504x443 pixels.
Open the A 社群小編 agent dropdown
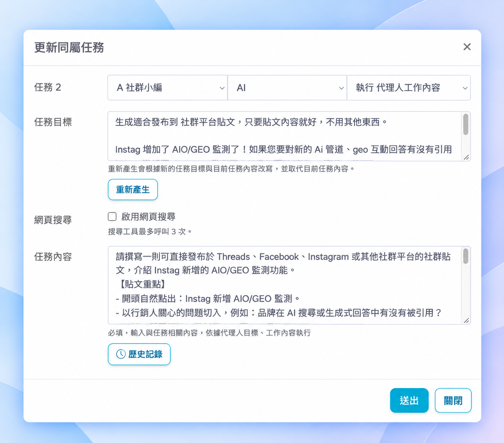(167, 88)
